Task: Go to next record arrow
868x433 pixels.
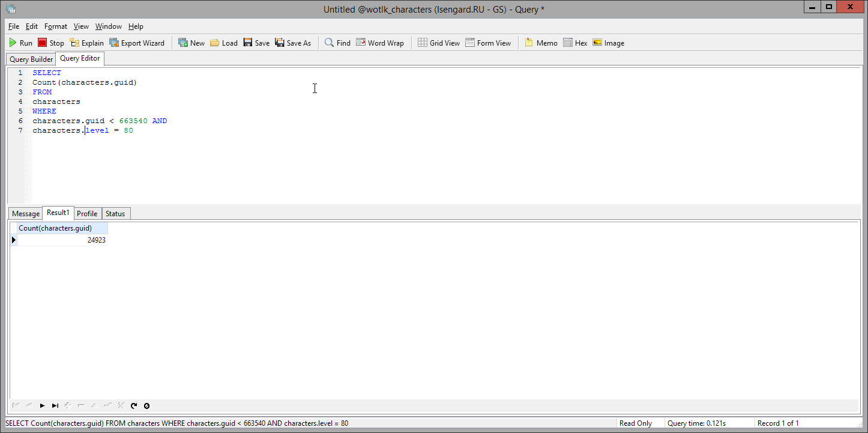Action: 42,406
